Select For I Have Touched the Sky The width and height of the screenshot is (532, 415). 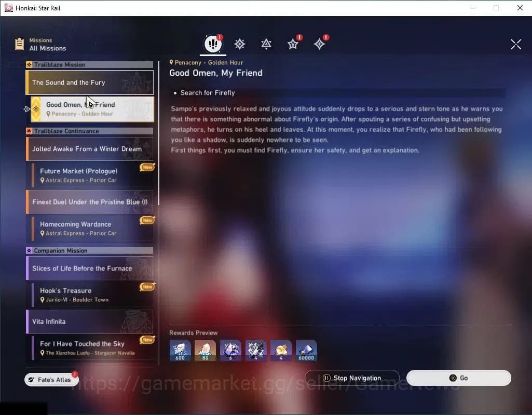[x=92, y=348]
